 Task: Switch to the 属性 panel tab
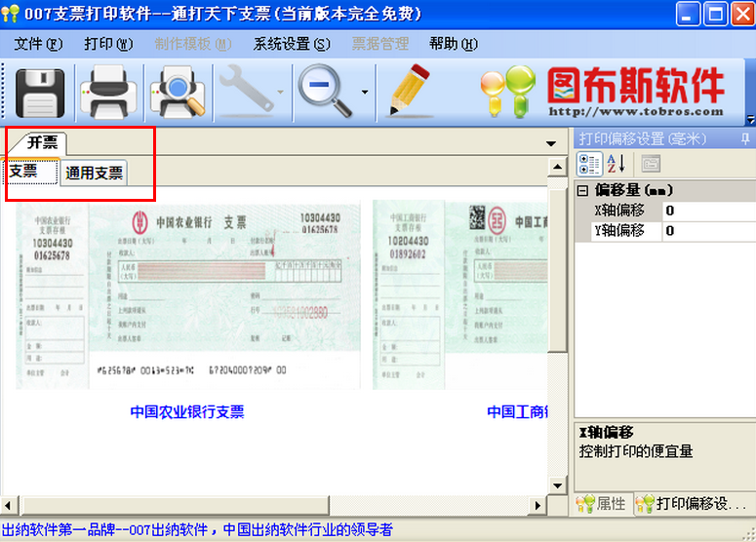click(603, 504)
